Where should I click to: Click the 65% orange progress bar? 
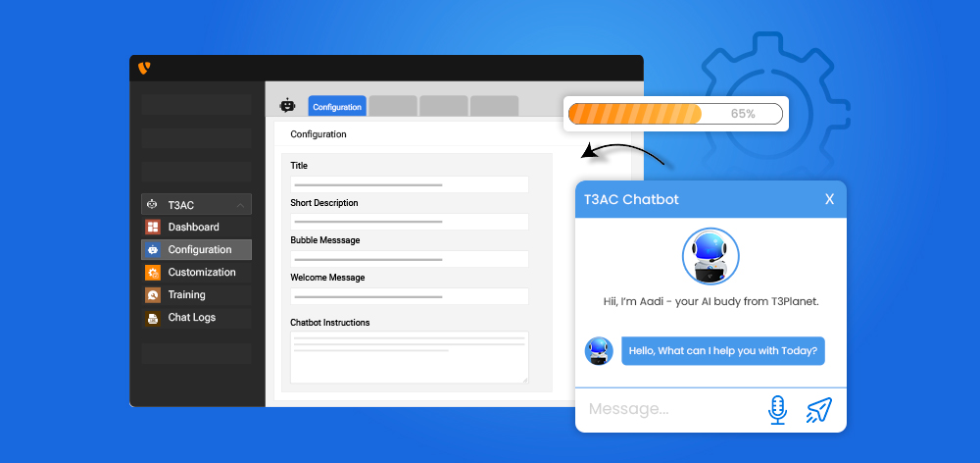point(675,114)
